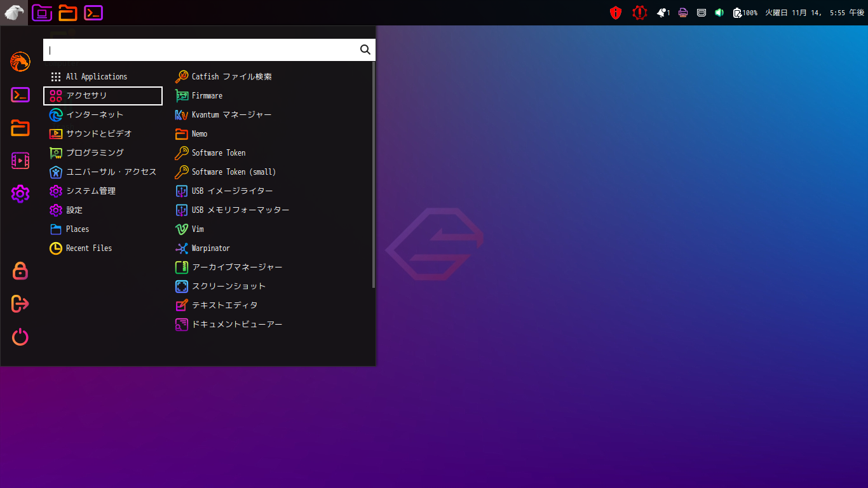
Task: Launch Software Token (small)
Action: click(270, 172)
